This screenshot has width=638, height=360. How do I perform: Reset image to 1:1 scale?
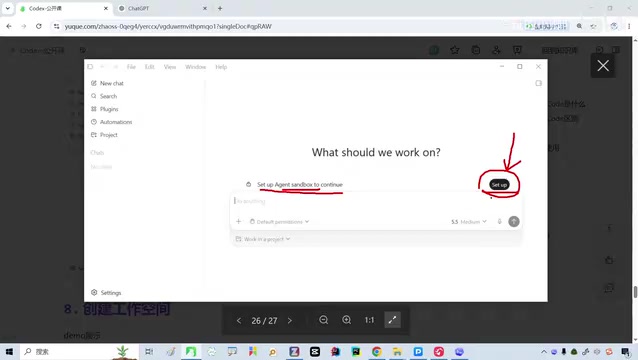(369, 320)
